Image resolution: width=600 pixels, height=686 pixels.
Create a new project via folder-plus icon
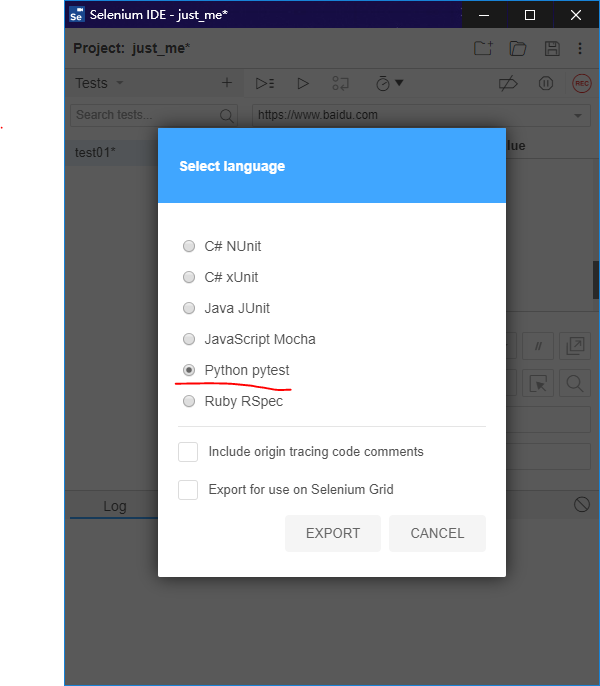click(x=484, y=48)
